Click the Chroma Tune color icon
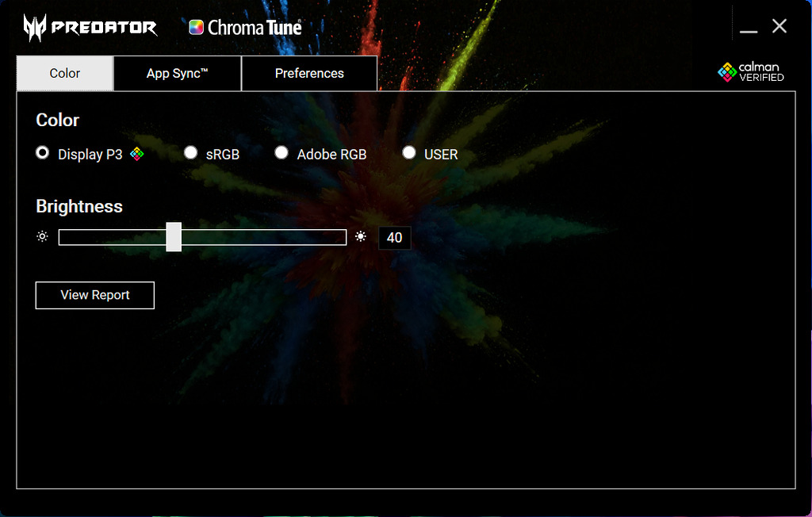812x517 pixels. tap(196, 27)
